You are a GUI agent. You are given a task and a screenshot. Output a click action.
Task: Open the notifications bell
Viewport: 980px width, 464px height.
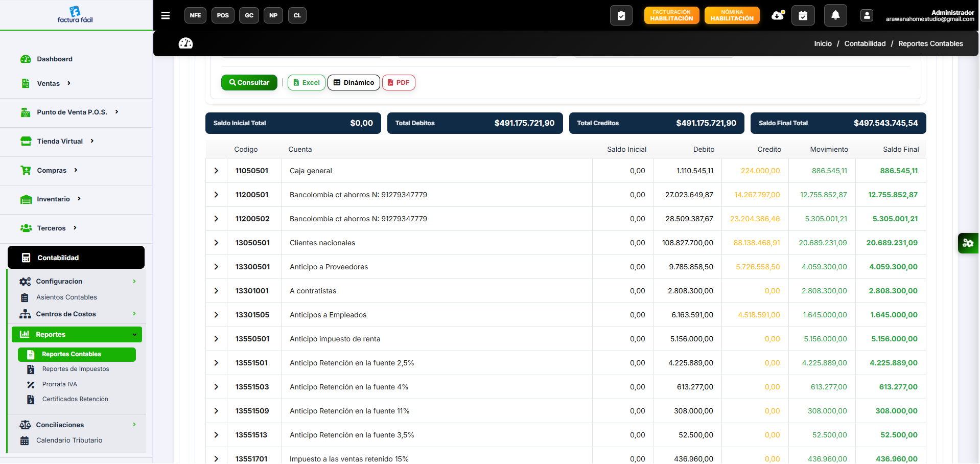click(x=835, y=15)
